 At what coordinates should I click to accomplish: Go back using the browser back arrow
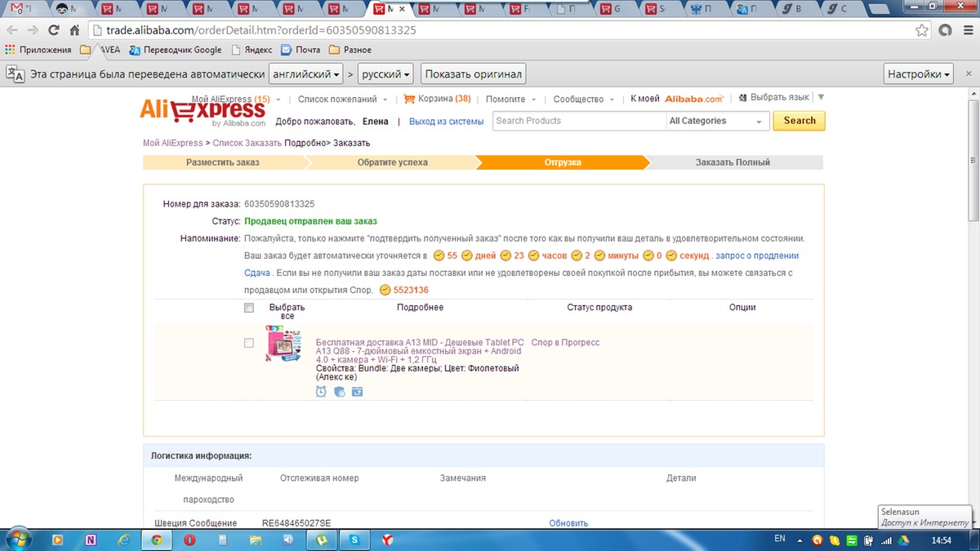click(12, 30)
